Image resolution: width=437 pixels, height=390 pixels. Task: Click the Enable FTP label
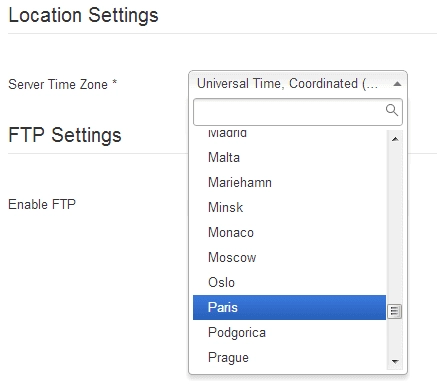(x=42, y=204)
